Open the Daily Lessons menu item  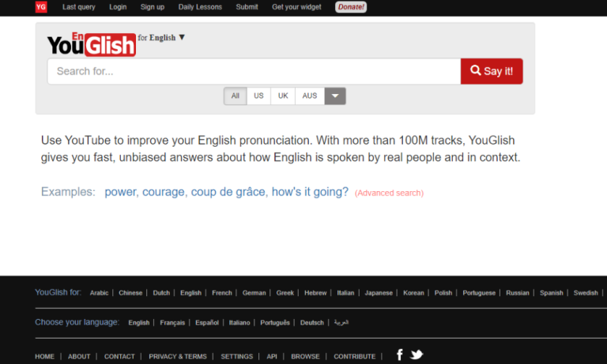[200, 7]
